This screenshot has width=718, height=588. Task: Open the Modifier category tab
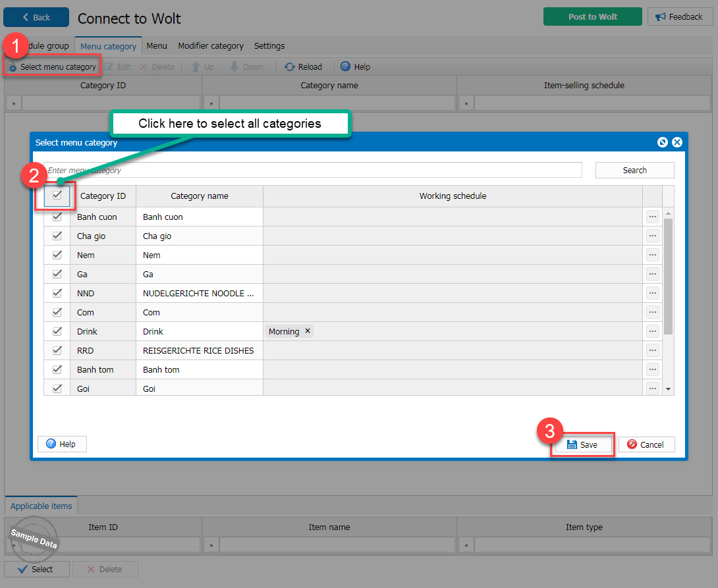point(211,45)
